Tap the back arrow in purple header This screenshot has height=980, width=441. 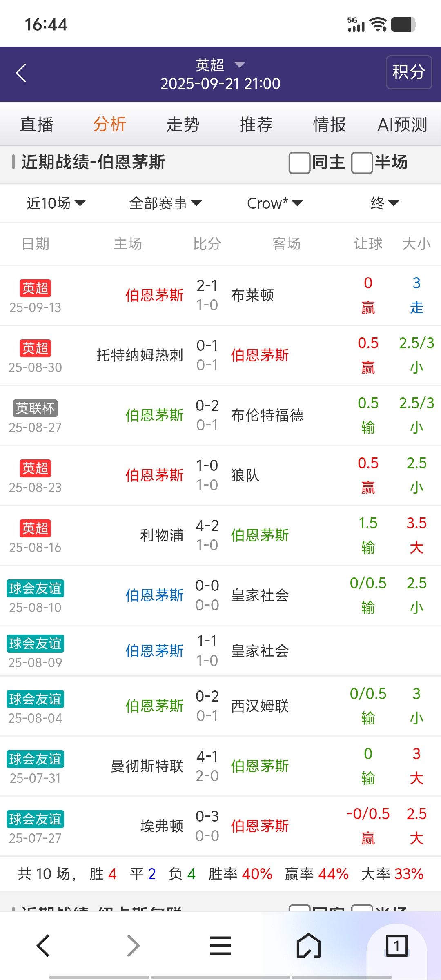21,73
